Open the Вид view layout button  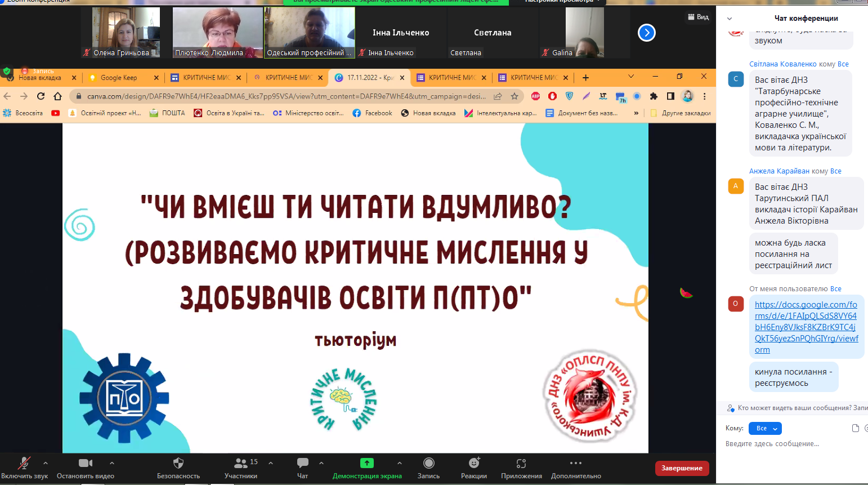point(698,17)
